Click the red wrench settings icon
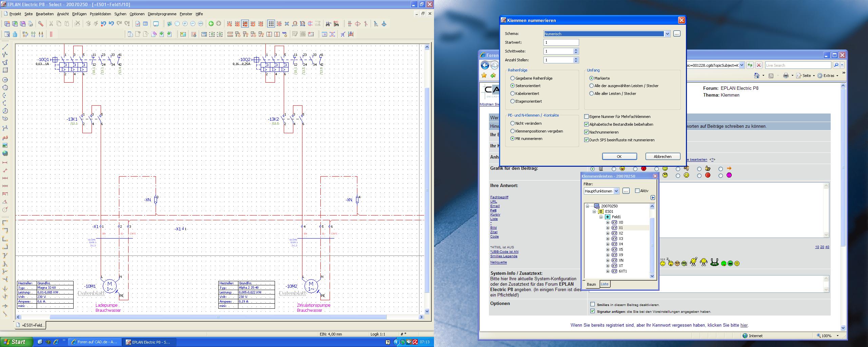Viewport: 868px width, 347px height. coord(41,24)
